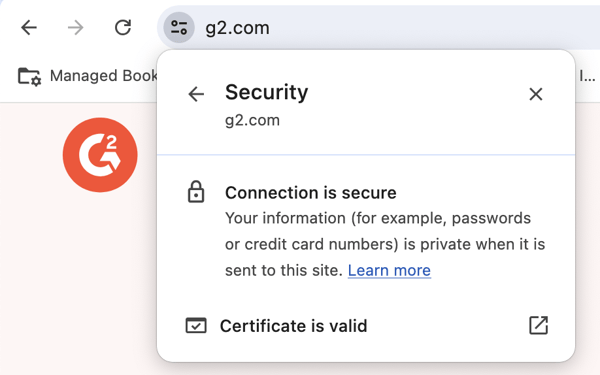The image size is (600, 375).
Task: Click the g2.com subtitle under Security
Action: [x=252, y=120]
